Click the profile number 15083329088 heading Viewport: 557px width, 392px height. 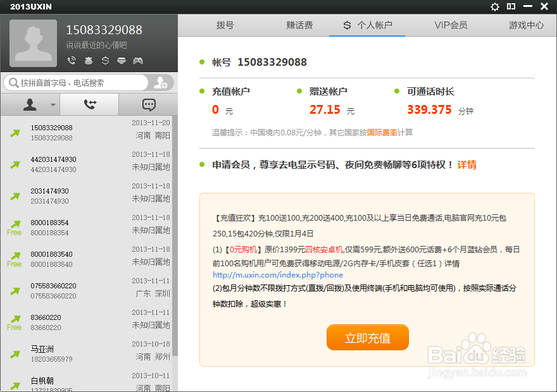coord(104,30)
